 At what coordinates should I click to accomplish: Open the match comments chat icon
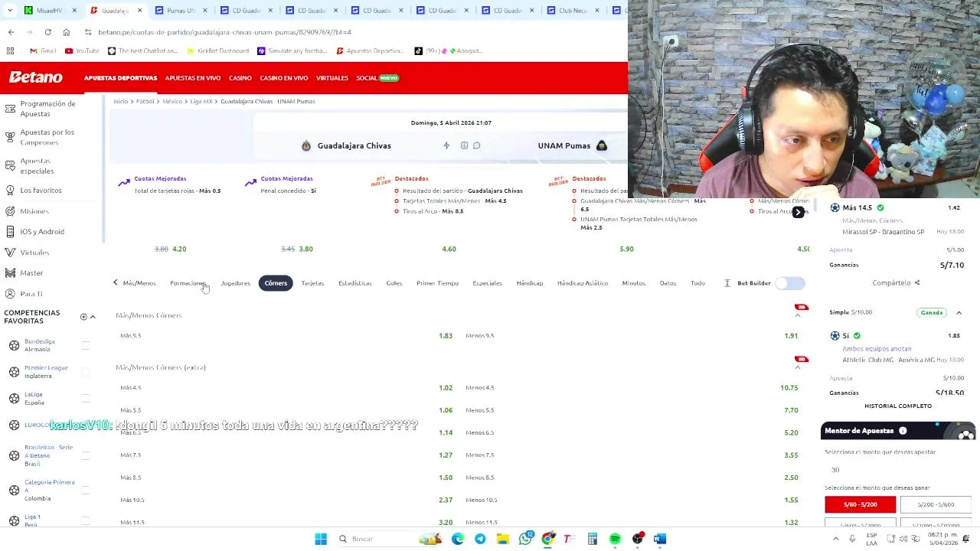[x=476, y=145]
